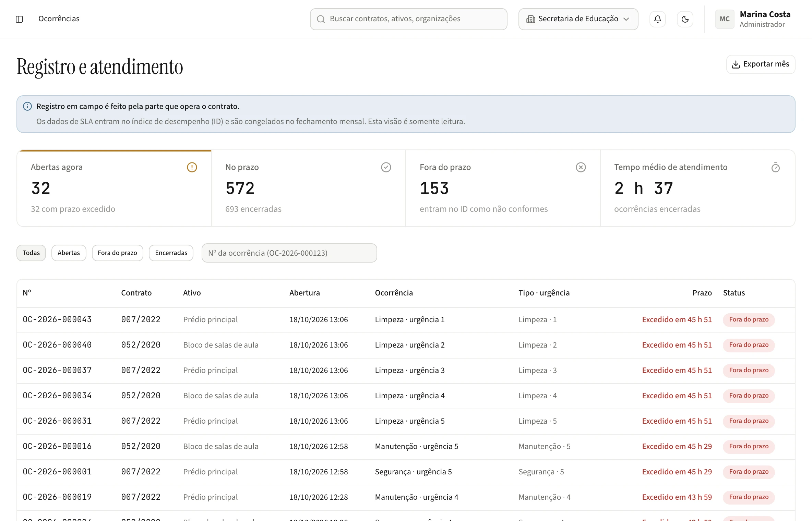Viewport: 812px width, 521px height.
Task: Select the Encerradas filter
Action: 171,253
